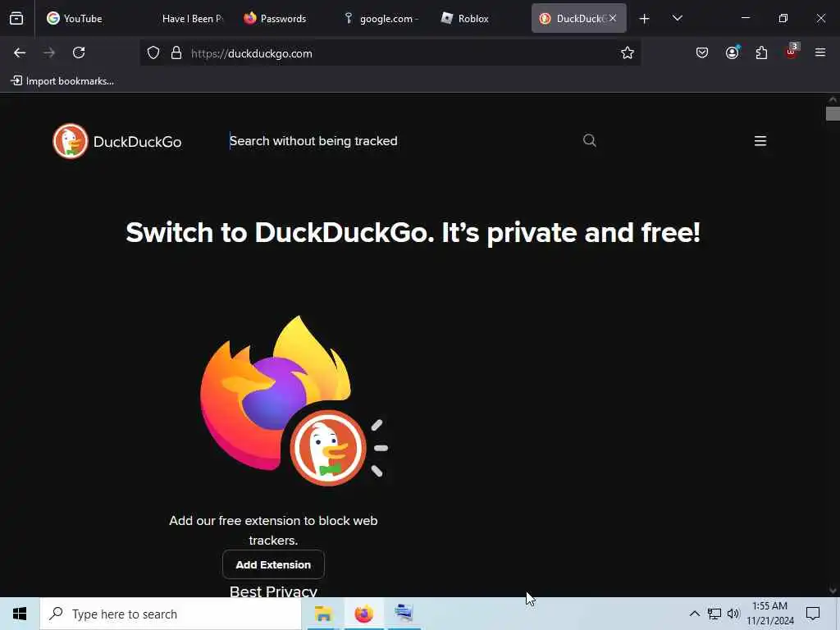This screenshot has height=630, width=840.
Task: Open the Firefox application hamburger menu
Action: point(820,52)
